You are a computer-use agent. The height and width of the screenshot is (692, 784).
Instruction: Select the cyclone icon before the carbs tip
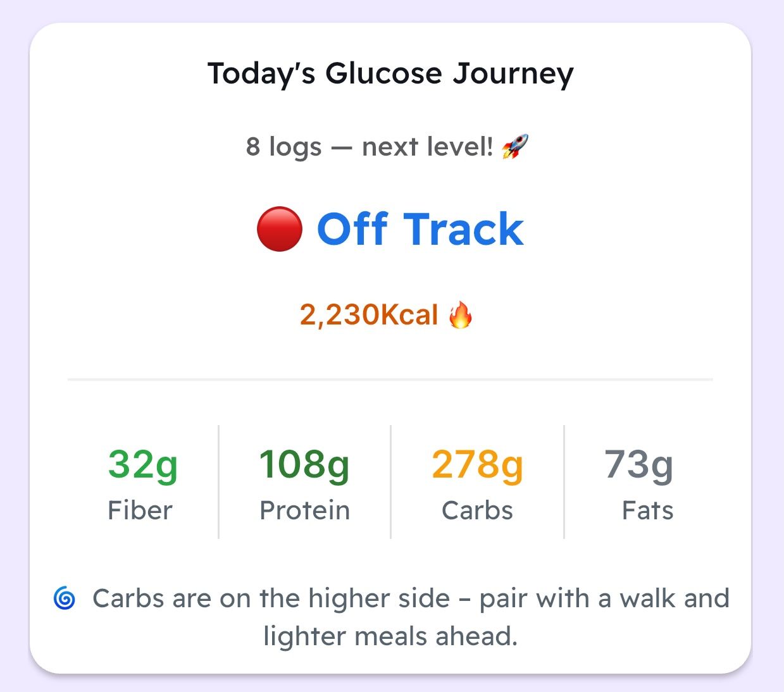65,598
